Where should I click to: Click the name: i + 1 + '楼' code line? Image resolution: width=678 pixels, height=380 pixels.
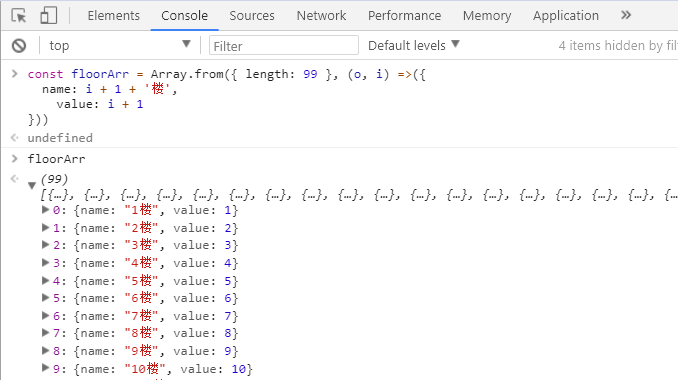tap(109, 89)
